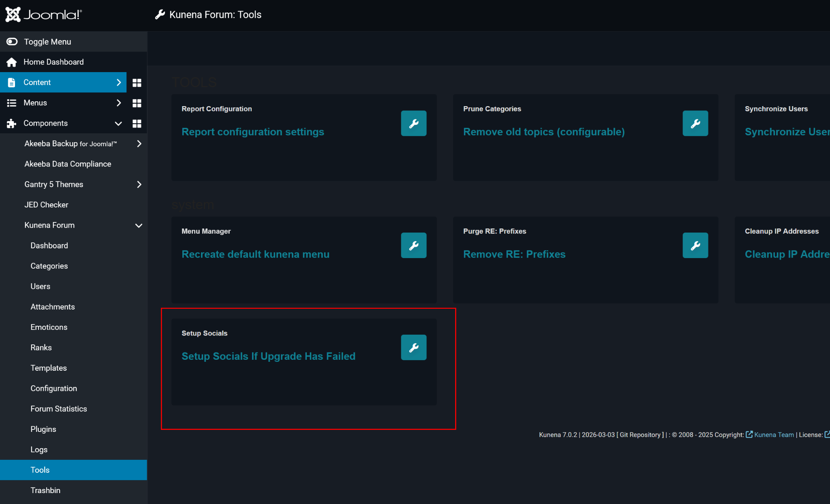This screenshot has width=830, height=504.
Task: Open Recreate default kunena menu link
Action: click(x=255, y=254)
